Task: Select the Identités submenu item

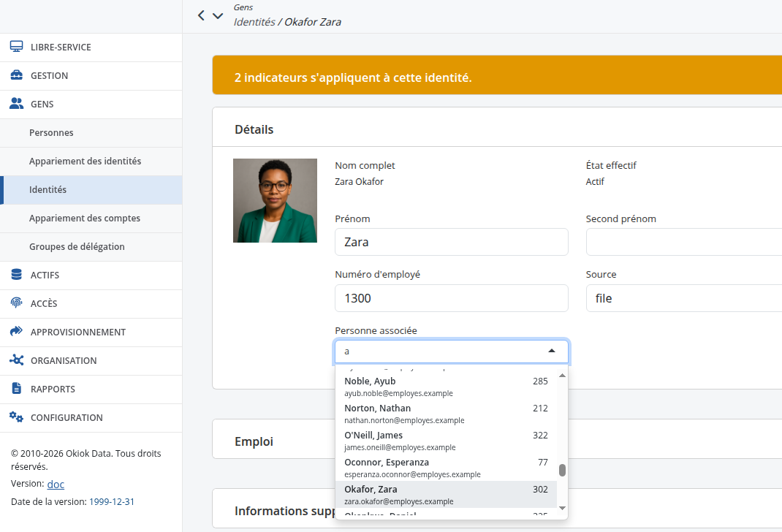Action: (91, 189)
